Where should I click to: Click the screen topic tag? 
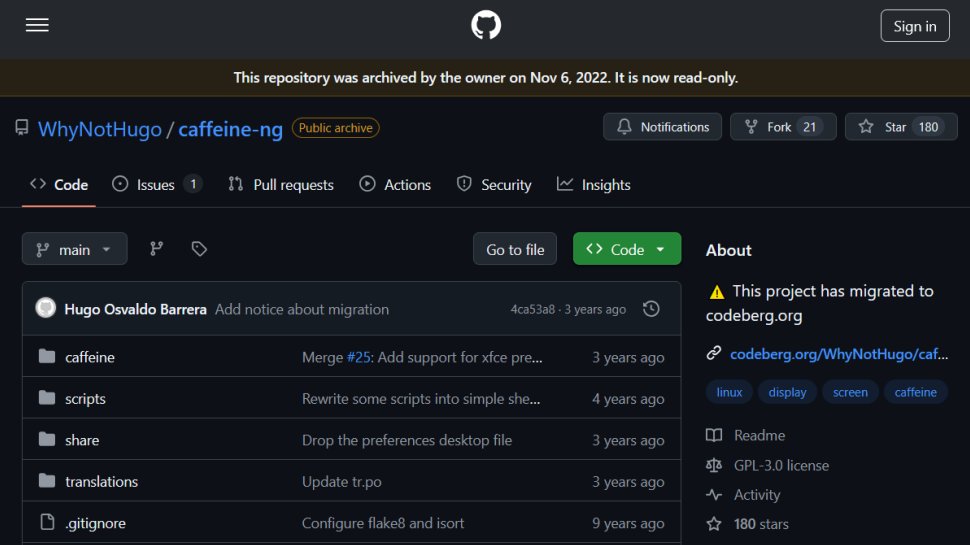(850, 392)
